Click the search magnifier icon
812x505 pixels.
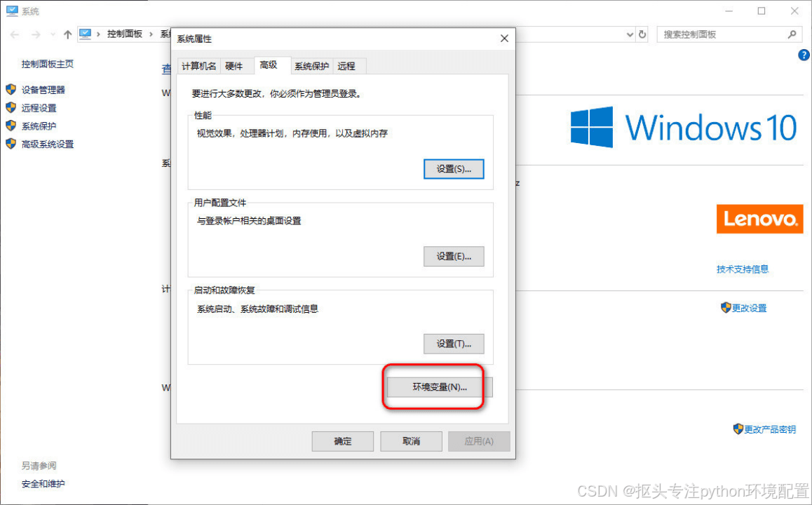(792, 34)
